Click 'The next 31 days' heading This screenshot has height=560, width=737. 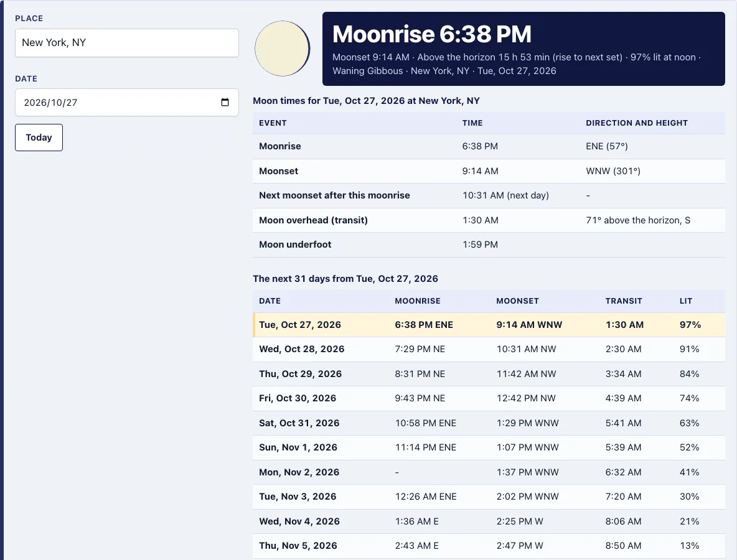(345, 279)
